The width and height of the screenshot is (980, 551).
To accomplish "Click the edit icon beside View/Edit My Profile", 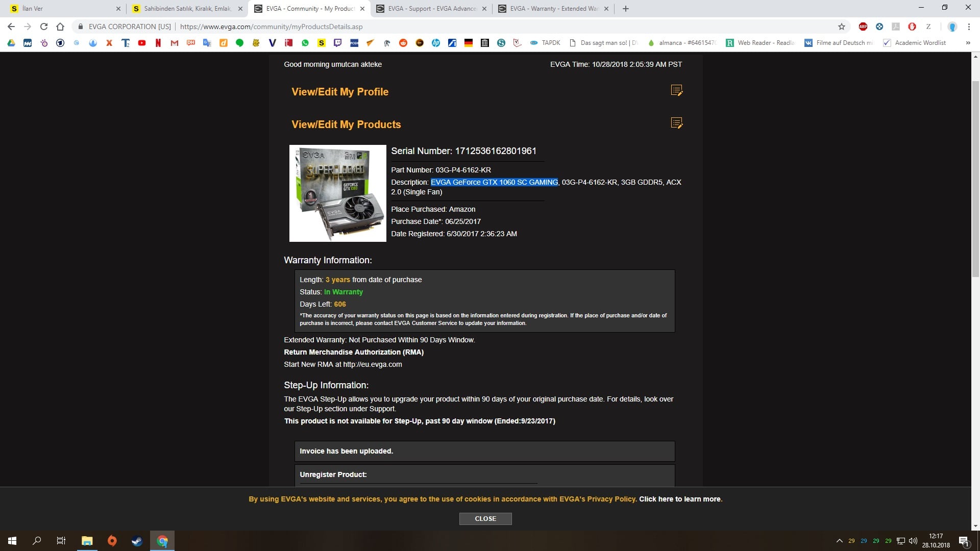I will [x=676, y=91].
